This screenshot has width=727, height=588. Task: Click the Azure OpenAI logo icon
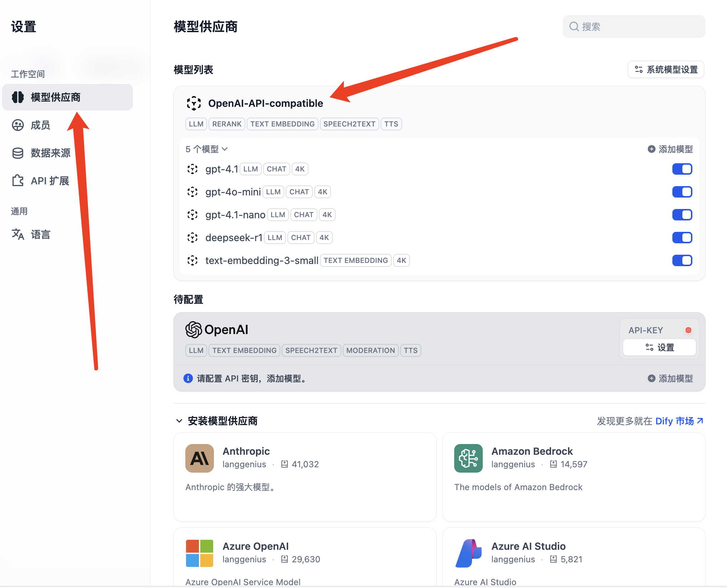(x=200, y=553)
